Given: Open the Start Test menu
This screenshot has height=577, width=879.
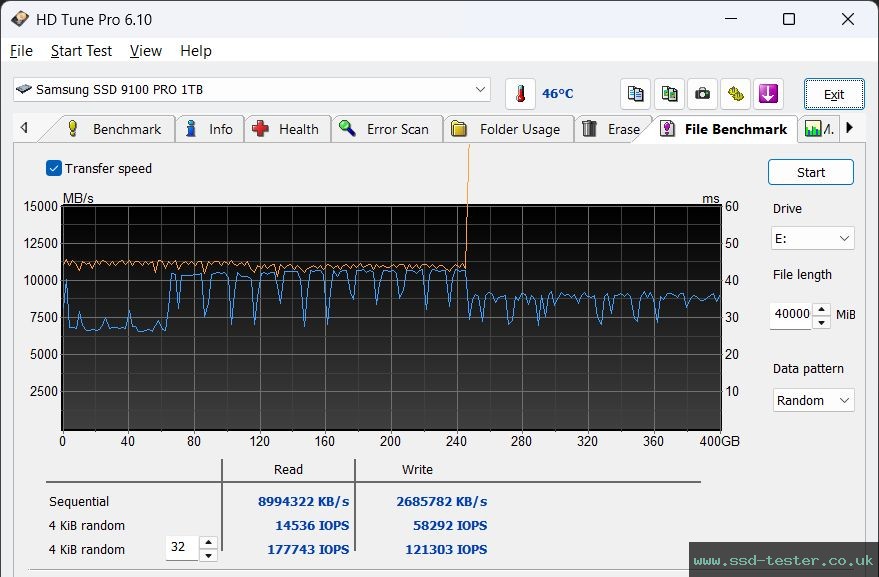Looking at the screenshot, I should point(81,51).
